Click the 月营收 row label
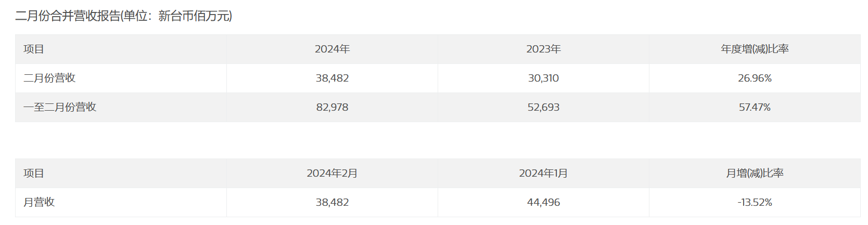 pos(39,203)
